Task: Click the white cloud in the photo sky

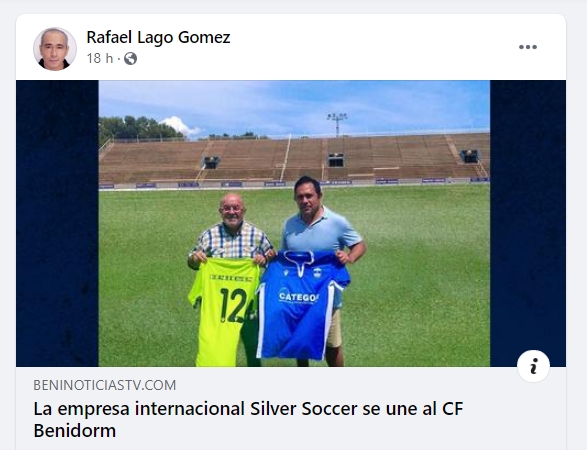Action: click(x=179, y=125)
